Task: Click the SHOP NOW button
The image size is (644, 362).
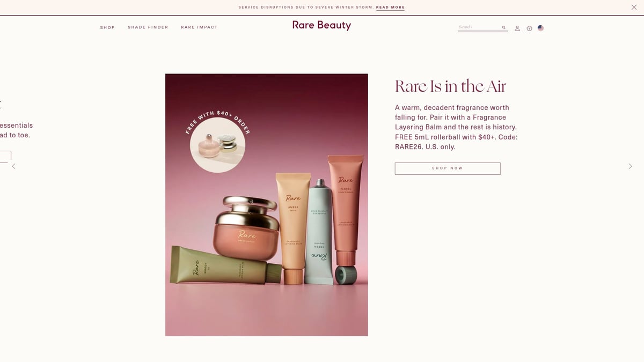Action: coord(448,168)
